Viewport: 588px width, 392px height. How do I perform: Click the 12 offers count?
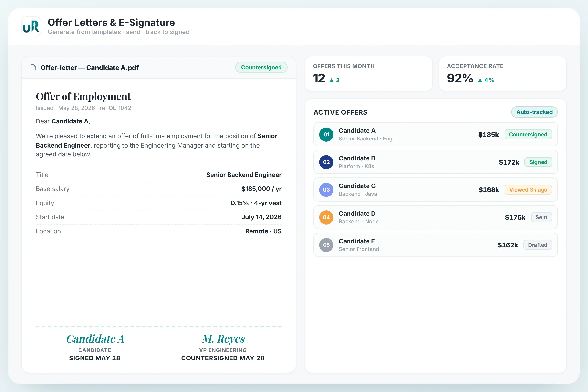point(319,78)
